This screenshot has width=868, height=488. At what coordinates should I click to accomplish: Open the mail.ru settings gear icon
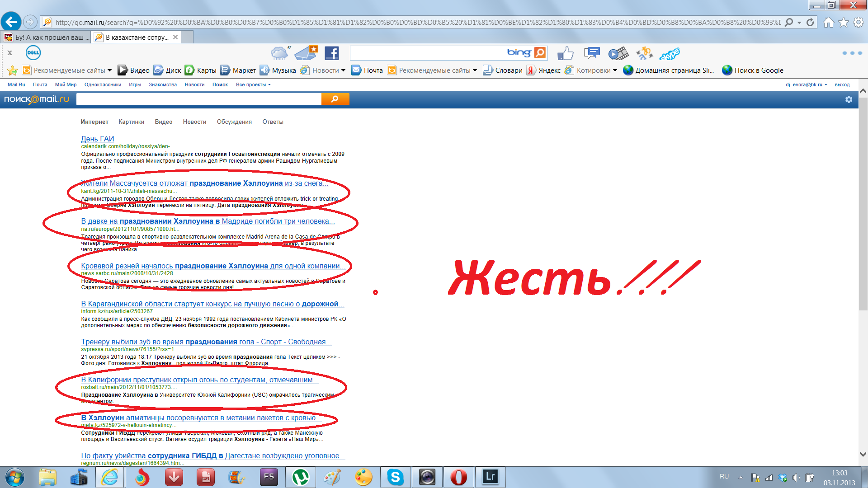[849, 99]
